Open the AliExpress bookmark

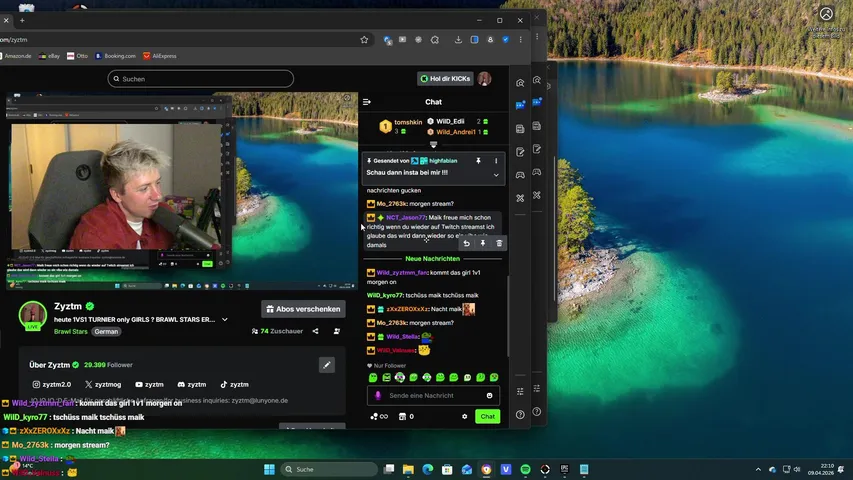[160, 56]
